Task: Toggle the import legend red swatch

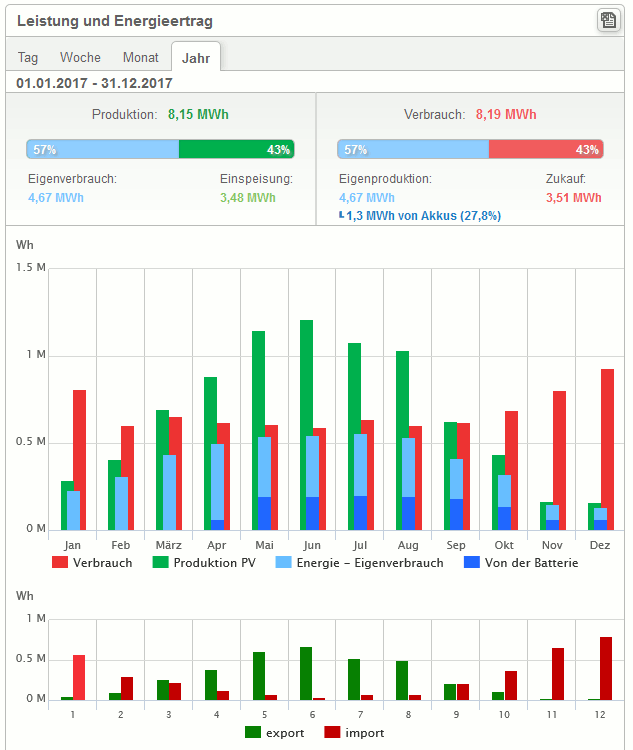Action: (x=332, y=732)
